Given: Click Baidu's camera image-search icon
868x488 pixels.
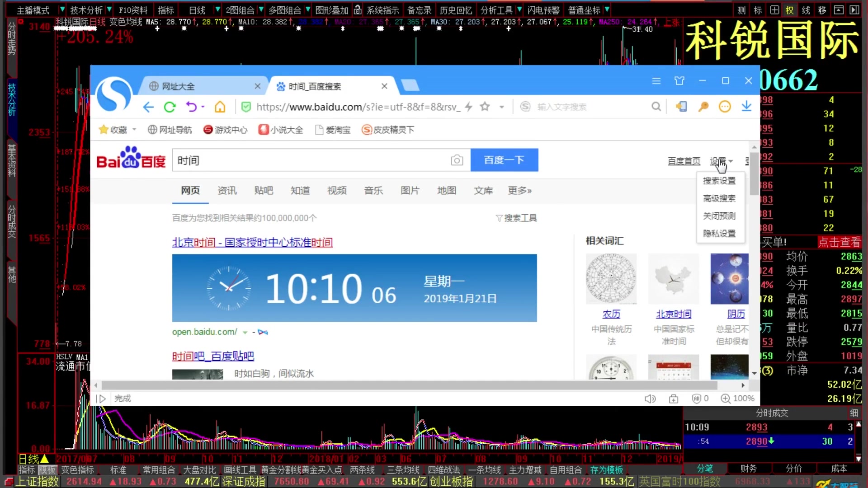Looking at the screenshot, I should tap(457, 160).
